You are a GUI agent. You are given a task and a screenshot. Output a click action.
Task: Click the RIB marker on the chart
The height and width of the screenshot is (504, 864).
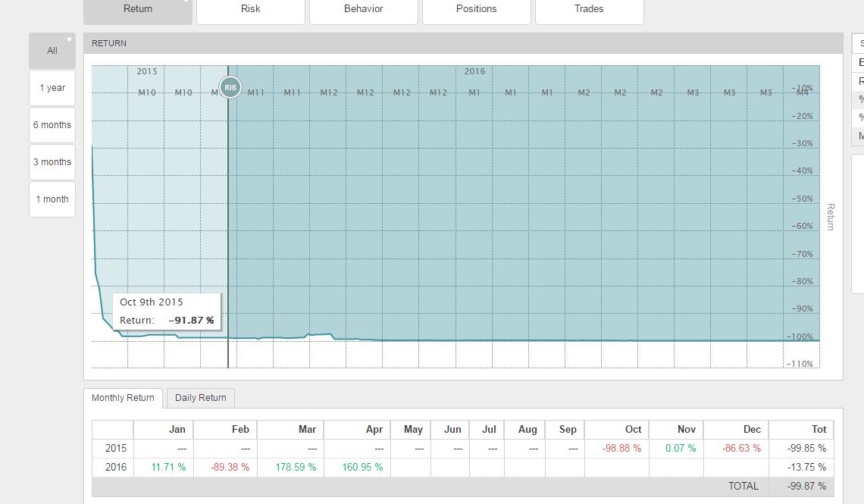coord(230,87)
